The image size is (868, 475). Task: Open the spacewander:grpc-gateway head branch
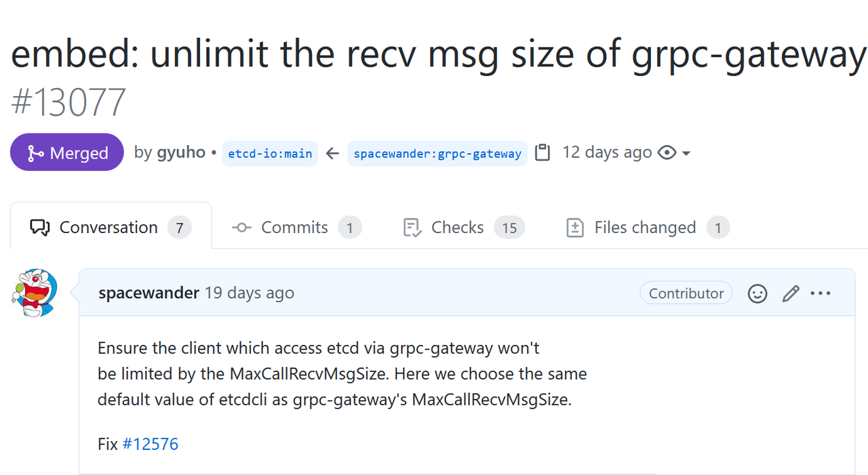(437, 154)
